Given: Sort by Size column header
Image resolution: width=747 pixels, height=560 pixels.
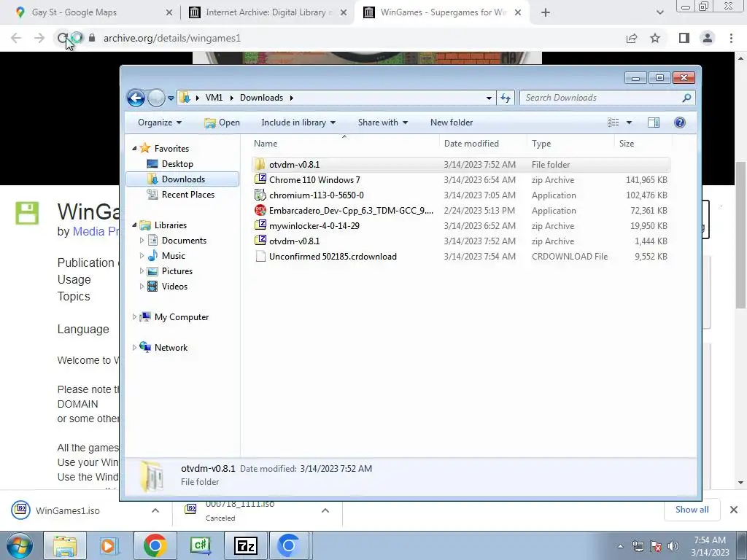Looking at the screenshot, I should (643, 144).
